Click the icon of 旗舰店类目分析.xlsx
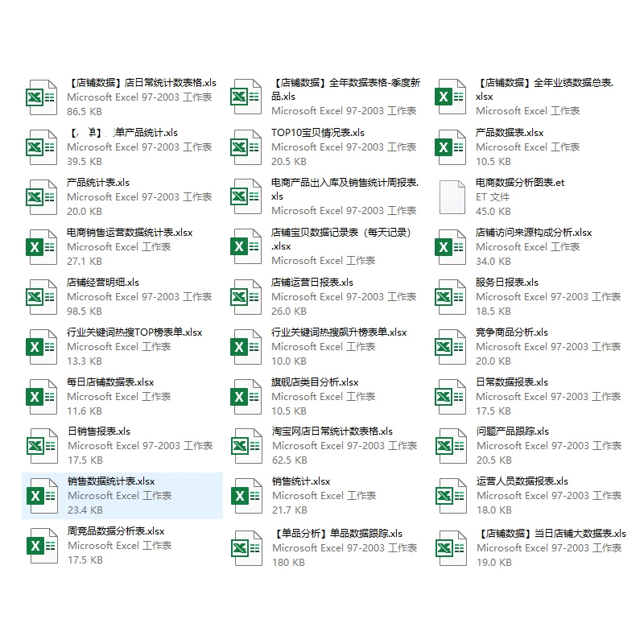The width and height of the screenshot is (644, 644). (246, 397)
